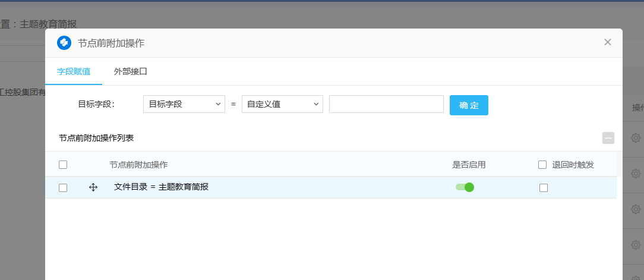Click the blue logo icon in dialog title
The image size is (644, 280).
pyautogui.click(x=64, y=43)
